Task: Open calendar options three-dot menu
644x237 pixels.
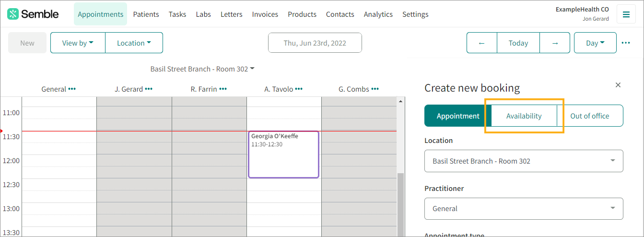Action: coord(626,43)
